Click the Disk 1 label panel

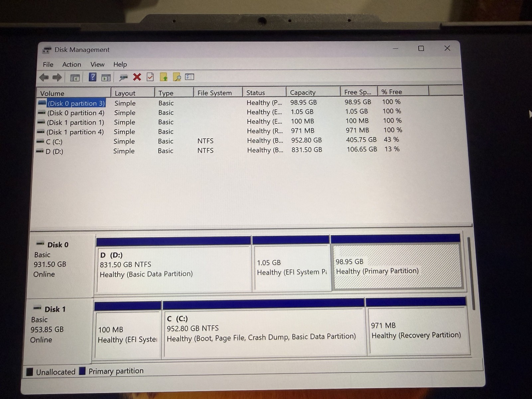(x=59, y=330)
